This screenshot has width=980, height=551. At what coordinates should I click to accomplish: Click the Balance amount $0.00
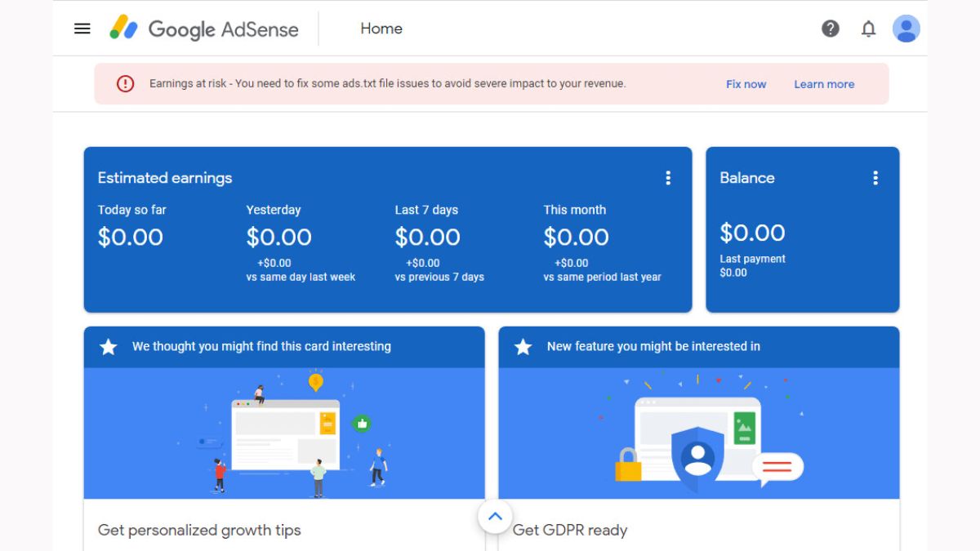click(752, 233)
